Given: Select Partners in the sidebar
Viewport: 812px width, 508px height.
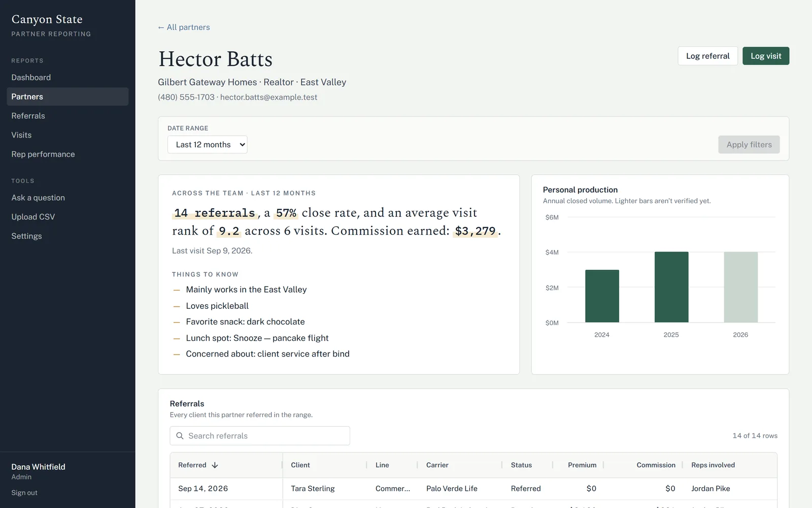Looking at the screenshot, I should [67, 97].
